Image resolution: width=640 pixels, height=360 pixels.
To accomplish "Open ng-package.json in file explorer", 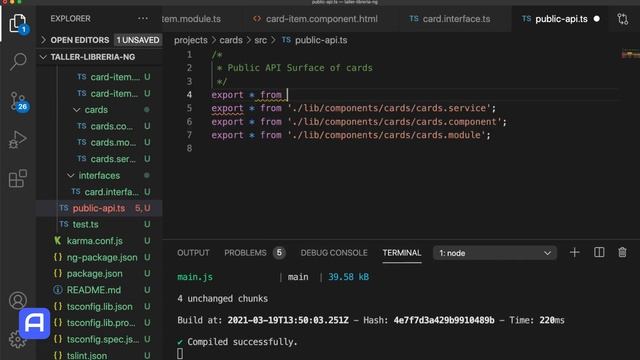I will click(x=102, y=258).
